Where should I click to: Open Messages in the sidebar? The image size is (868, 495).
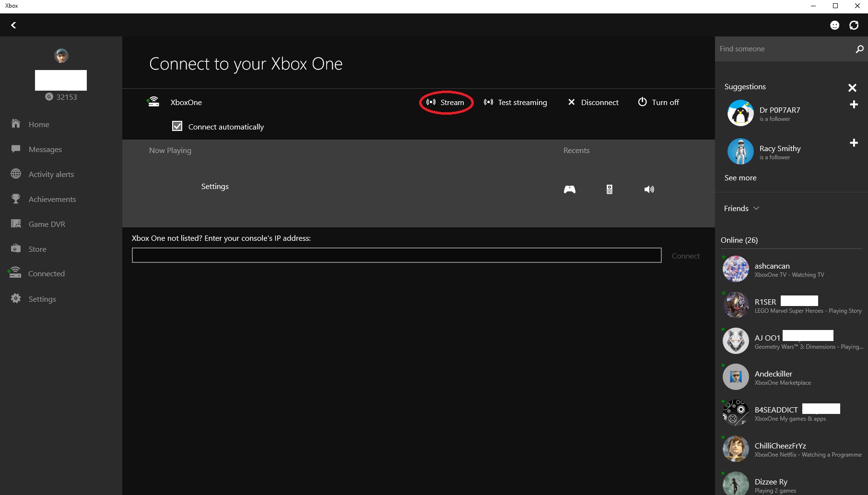(61, 149)
